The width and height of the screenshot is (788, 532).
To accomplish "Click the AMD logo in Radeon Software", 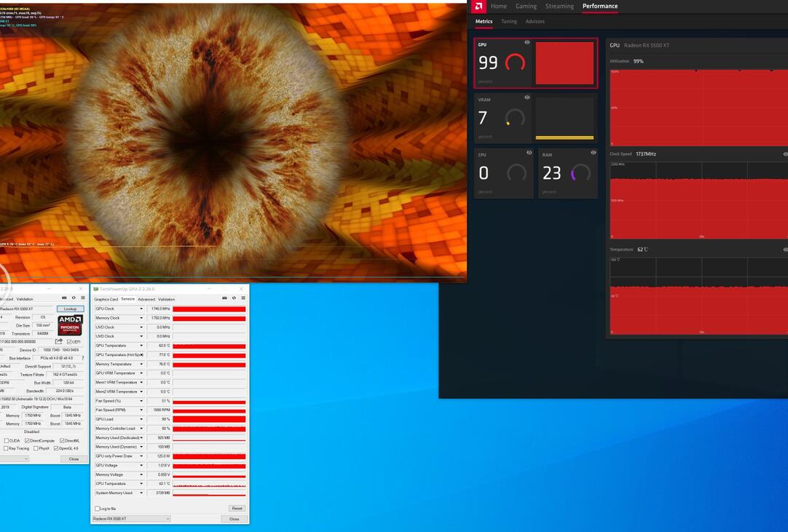I will 479,6.
